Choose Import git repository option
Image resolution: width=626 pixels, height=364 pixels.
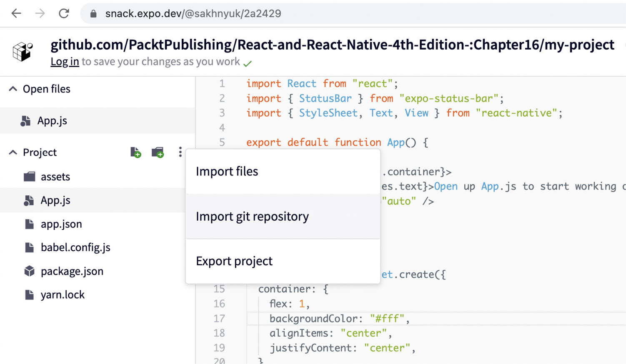pos(252,216)
